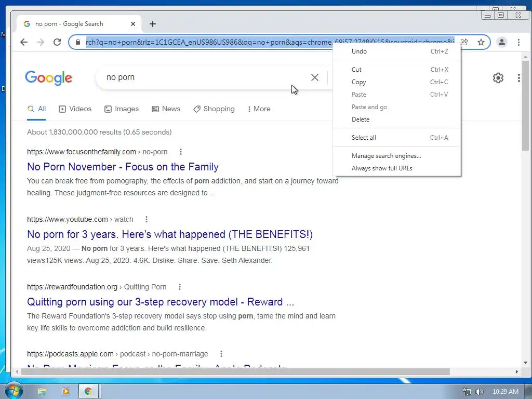Screen dimensions: 532x399
Task: Share this page using the share icon
Action: [x=464, y=42]
